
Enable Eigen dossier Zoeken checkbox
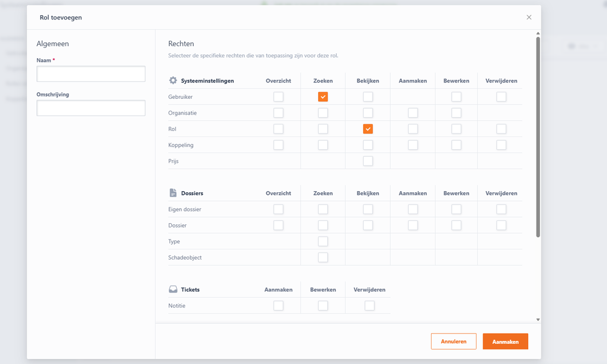point(323,209)
